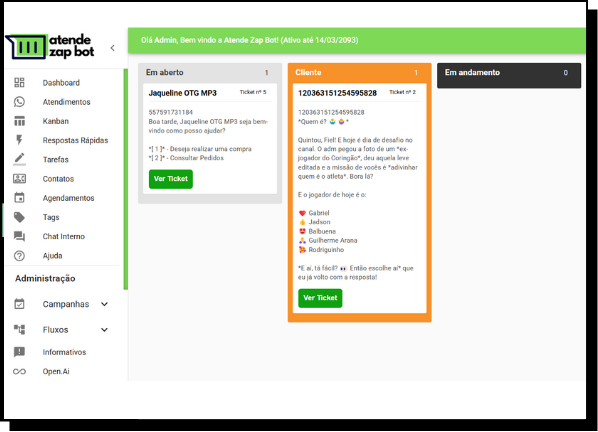This screenshot has width=598, height=432.
Task: Open Agendamentos calendar icon
Action: pos(19,198)
